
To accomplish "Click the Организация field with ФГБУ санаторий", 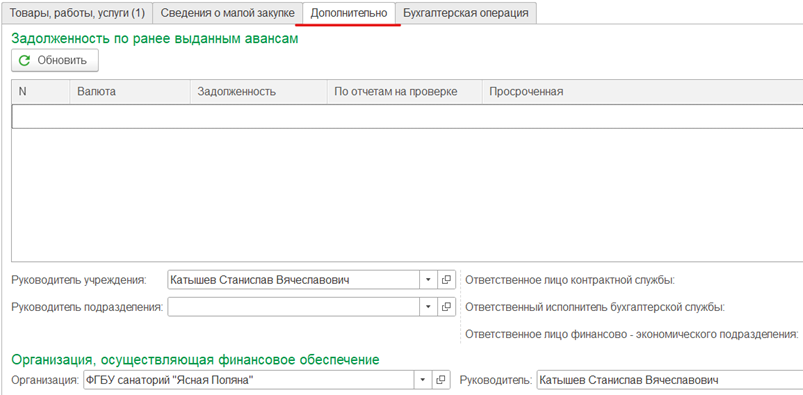I will pos(249,380).
